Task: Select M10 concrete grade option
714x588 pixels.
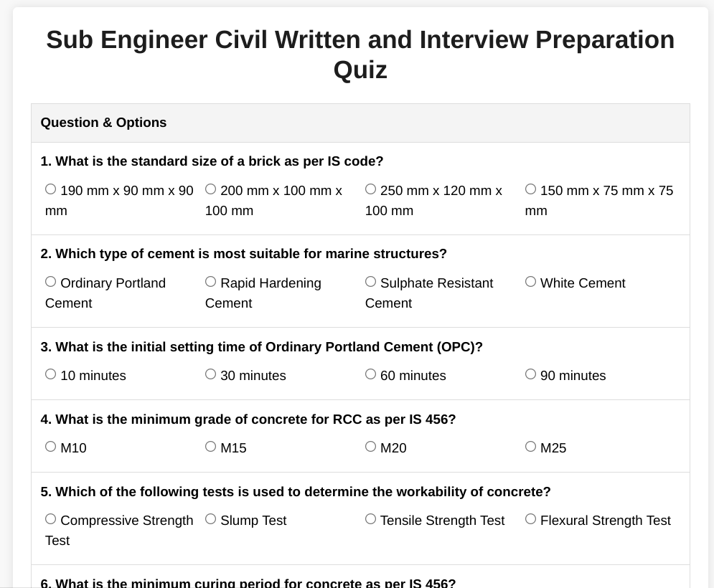Action: tap(50, 446)
